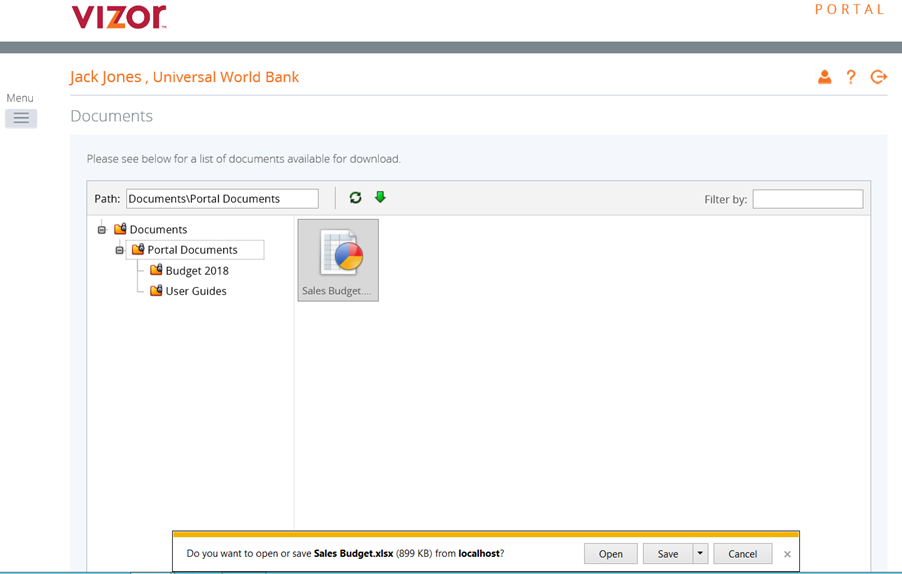902x574 pixels.
Task: Click the user profile icon
Action: pos(824,77)
